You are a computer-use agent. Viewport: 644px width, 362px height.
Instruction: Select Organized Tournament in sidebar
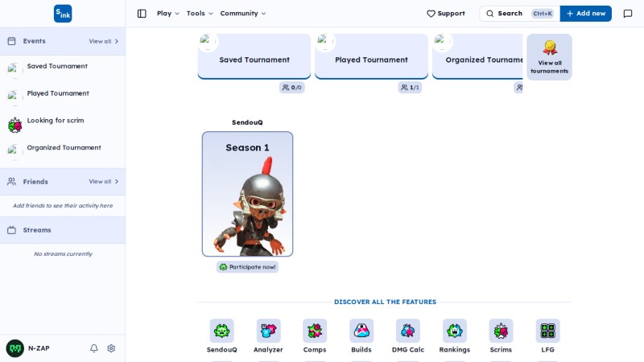[64, 147]
